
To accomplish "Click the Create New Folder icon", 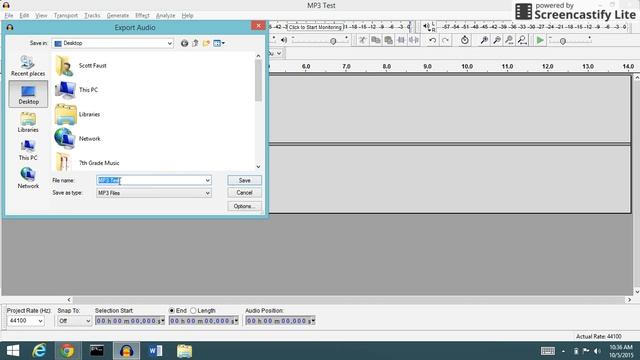I will pos(206,43).
